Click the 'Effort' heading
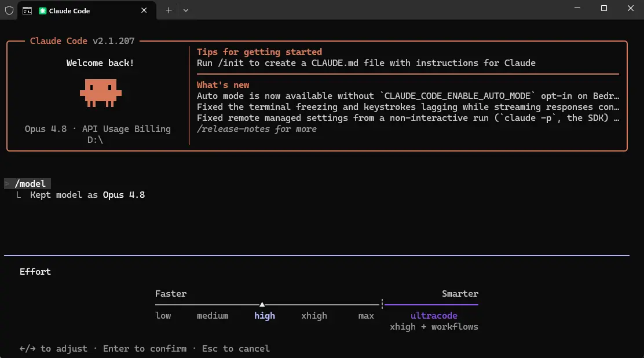The width and height of the screenshot is (644, 358). click(x=35, y=271)
